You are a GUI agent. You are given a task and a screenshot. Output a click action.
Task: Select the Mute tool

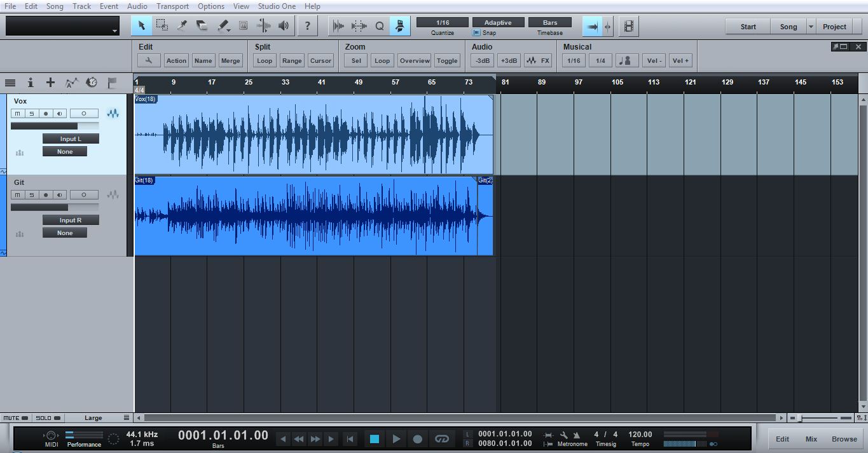pos(243,26)
